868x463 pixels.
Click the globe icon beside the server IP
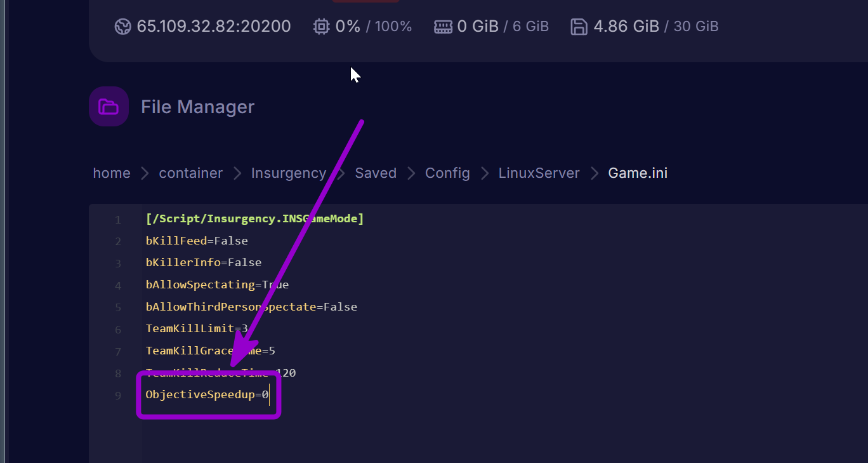pos(122,27)
